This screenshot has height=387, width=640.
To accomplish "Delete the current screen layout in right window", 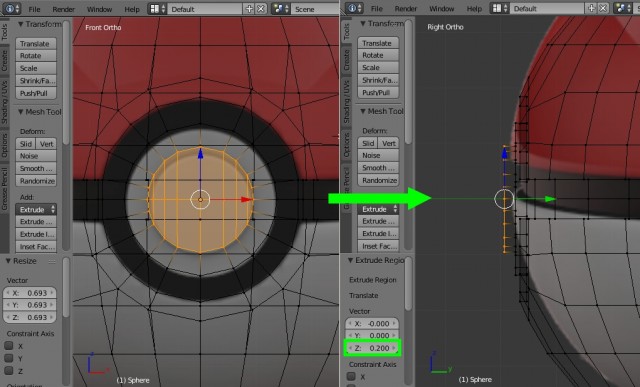I will point(603,8).
